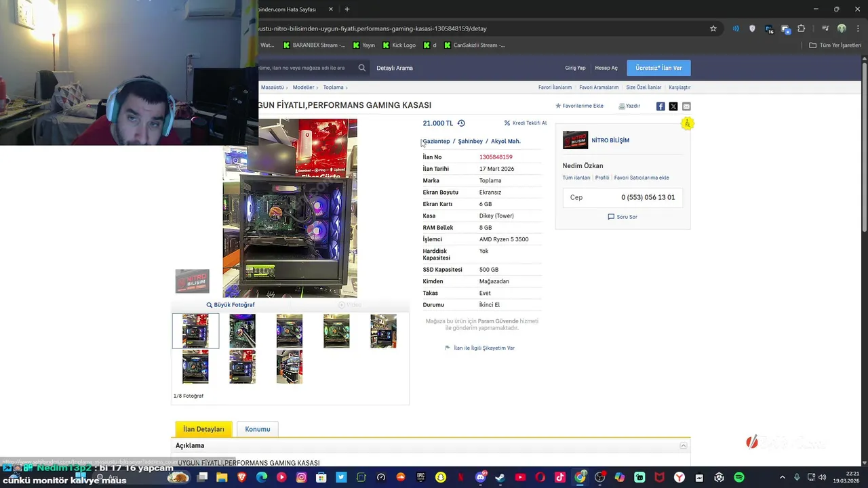Click the browser address bar URL
This screenshot has width=868, height=488.
click(x=372, y=28)
